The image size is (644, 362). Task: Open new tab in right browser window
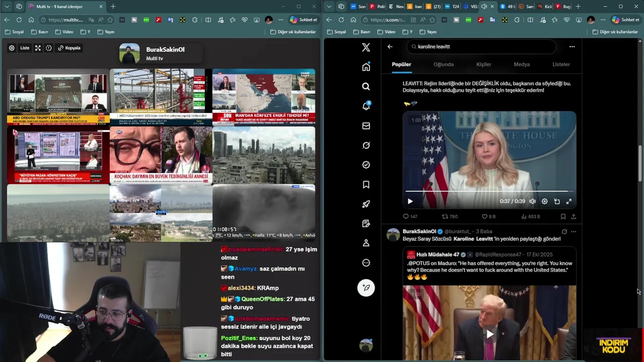tap(578, 7)
